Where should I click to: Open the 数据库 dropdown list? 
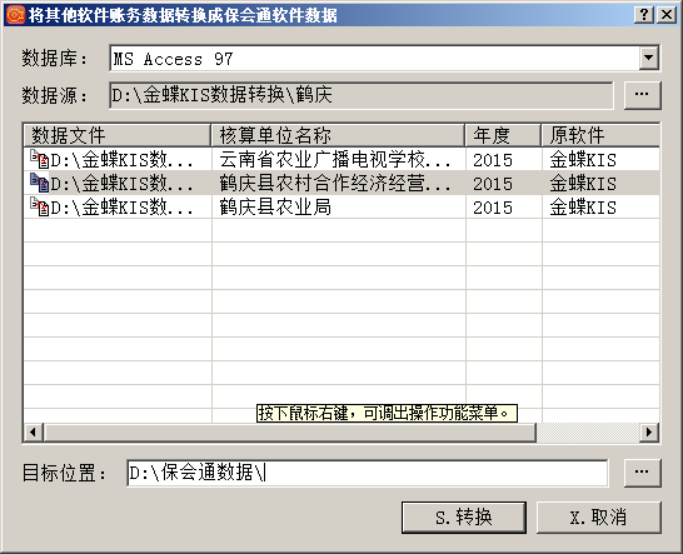pyautogui.click(x=650, y=59)
